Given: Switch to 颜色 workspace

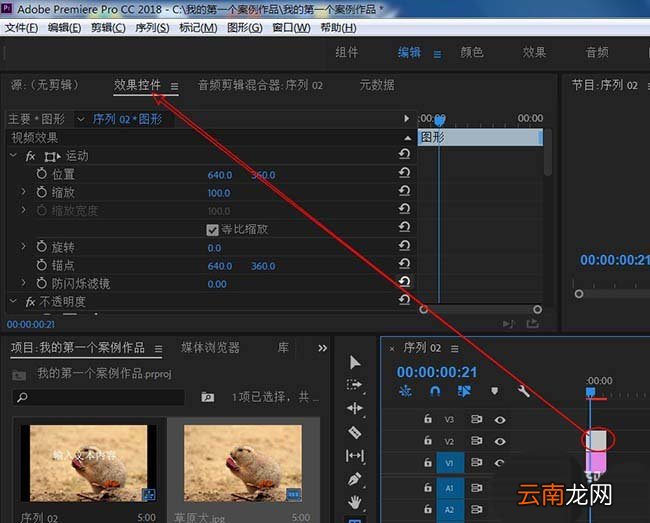Looking at the screenshot, I should pos(472,52).
